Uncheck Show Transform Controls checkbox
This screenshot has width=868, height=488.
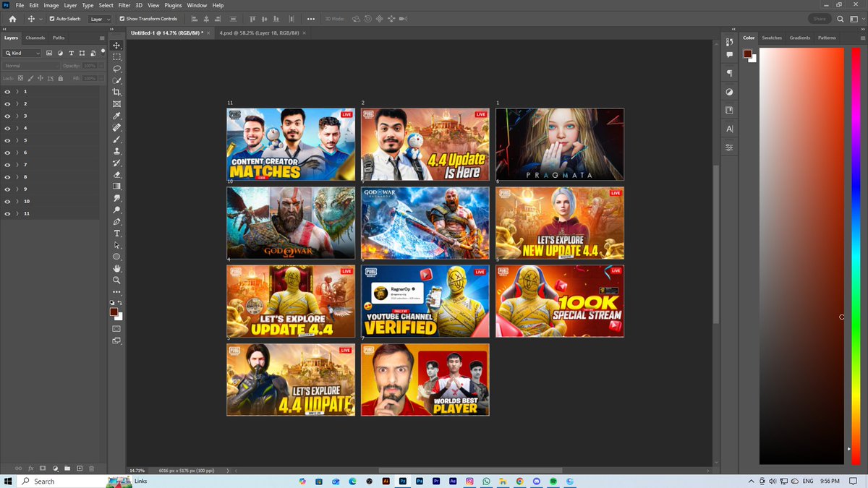pyautogui.click(x=122, y=19)
